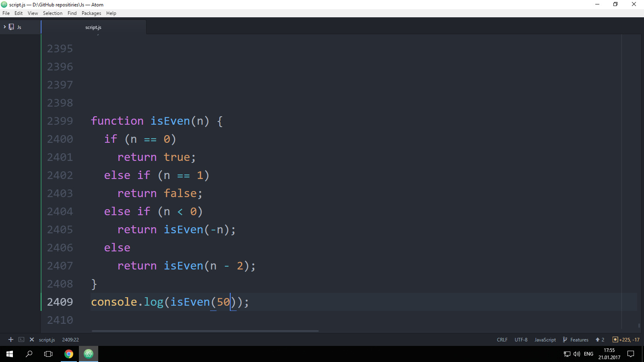The width and height of the screenshot is (644, 362).
Task: Open the Selection menu
Action: click(x=53, y=13)
